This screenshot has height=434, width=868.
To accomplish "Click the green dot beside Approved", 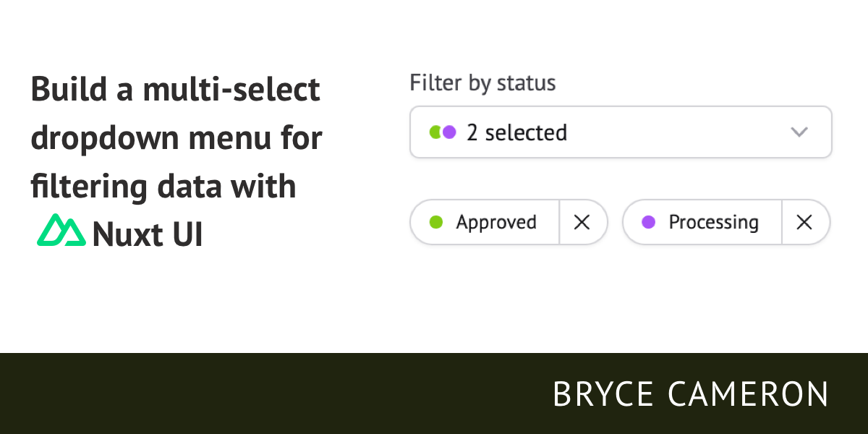I will [x=436, y=222].
